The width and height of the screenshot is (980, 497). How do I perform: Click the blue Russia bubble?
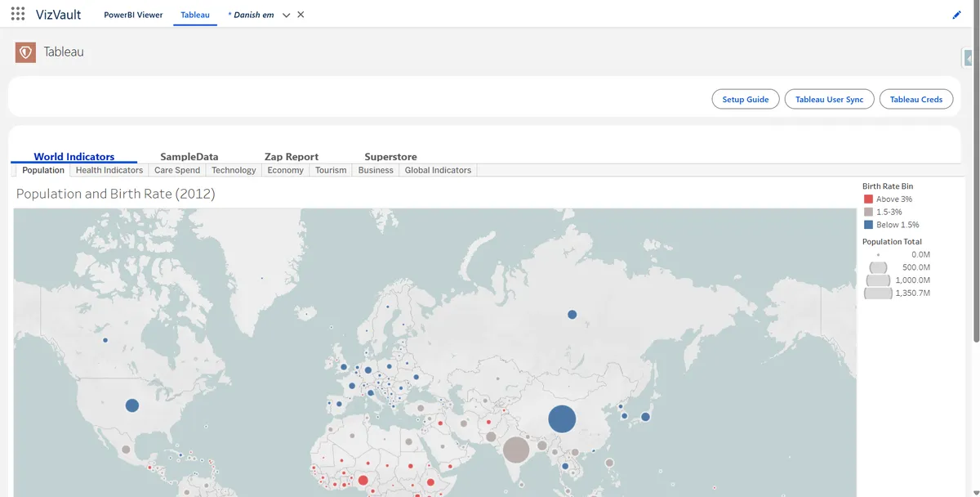[x=572, y=314]
